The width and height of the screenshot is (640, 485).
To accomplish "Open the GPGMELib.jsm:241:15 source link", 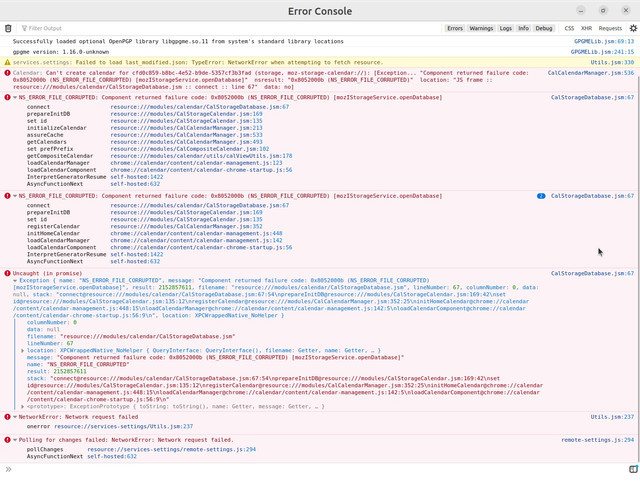I will point(602,52).
